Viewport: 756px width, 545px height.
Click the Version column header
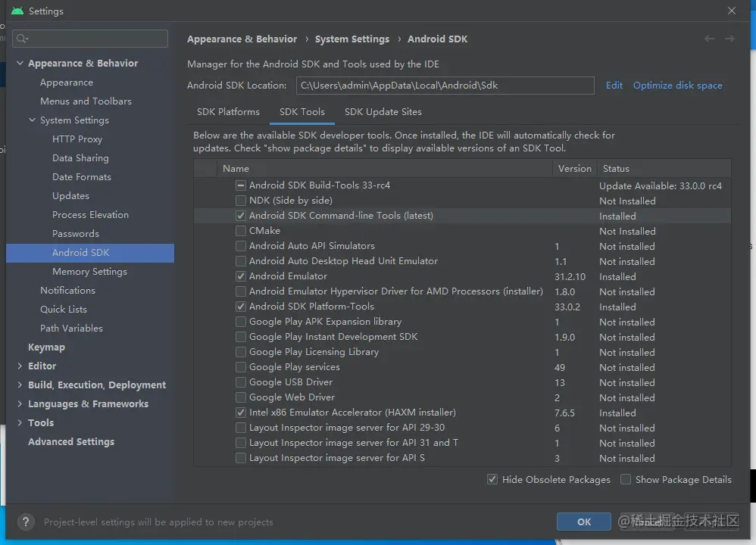[x=575, y=169]
